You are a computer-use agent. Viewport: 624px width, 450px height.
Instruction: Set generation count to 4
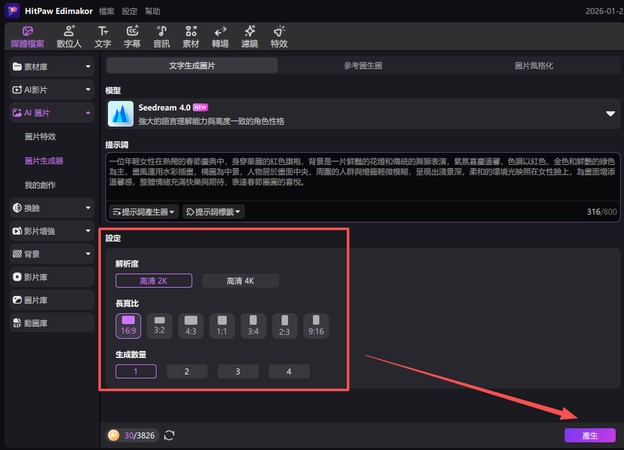click(289, 372)
